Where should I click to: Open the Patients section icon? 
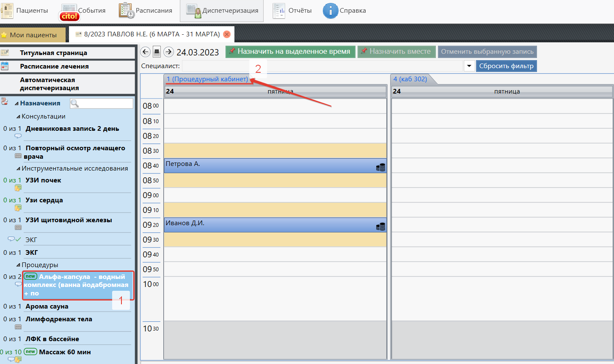7,11
